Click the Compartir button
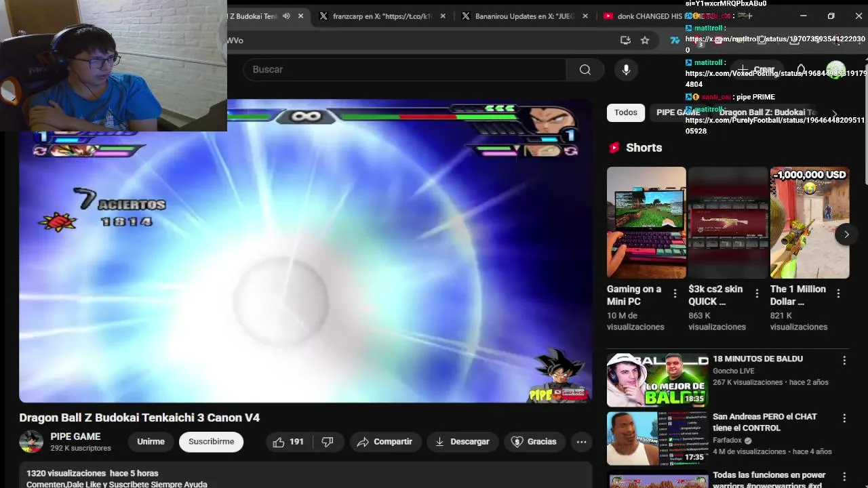Viewport: 868px width, 488px height. [384, 442]
